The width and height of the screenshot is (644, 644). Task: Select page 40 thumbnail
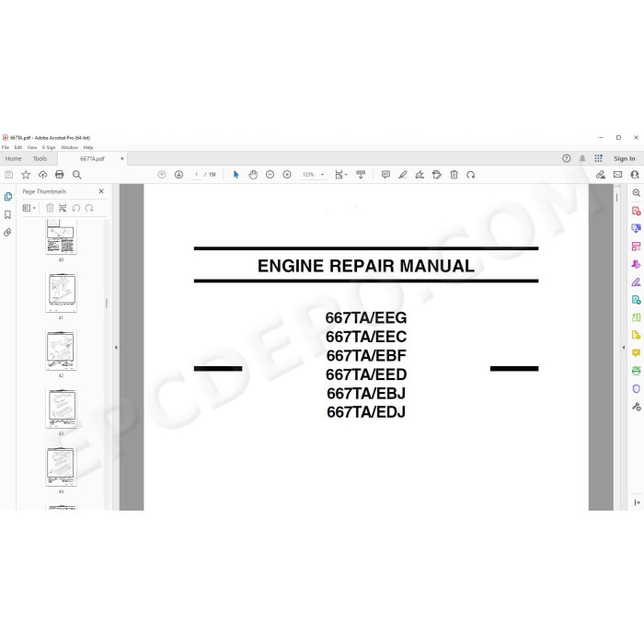pos(61,237)
